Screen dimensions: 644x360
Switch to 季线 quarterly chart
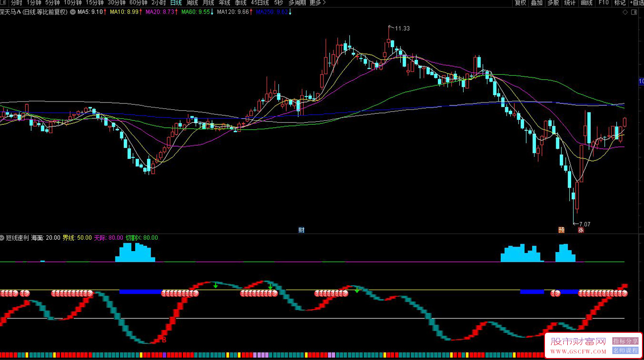click(x=240, y=3)
